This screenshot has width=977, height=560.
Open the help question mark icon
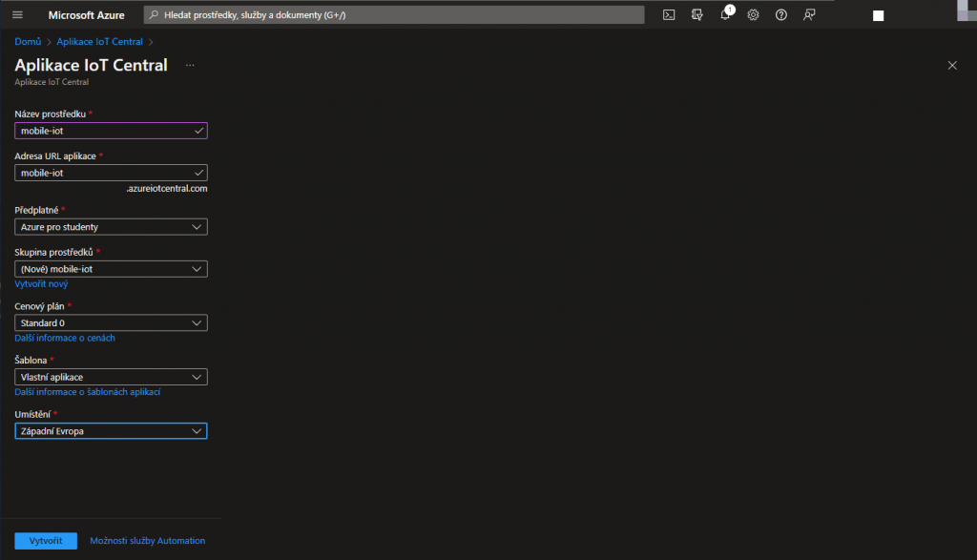(781, 14)
